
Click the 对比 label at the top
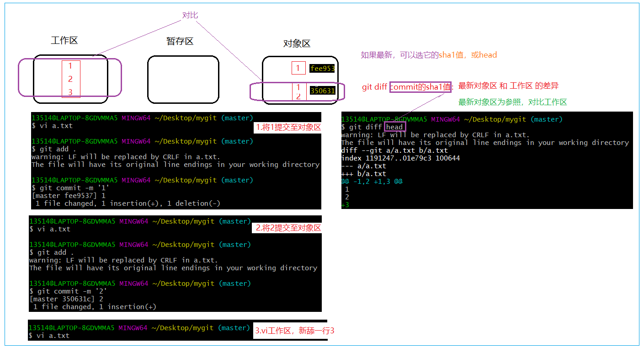190,15
